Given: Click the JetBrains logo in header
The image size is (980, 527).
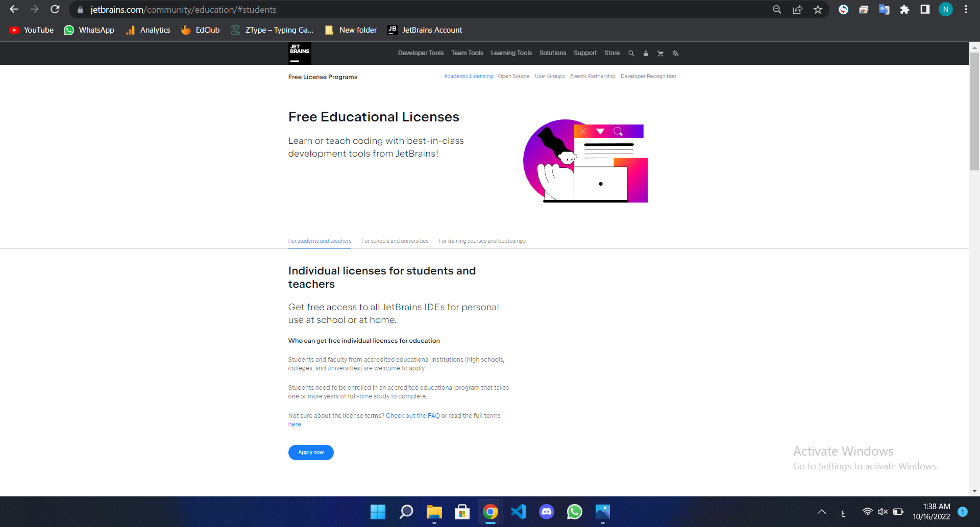Looking at the screenshot, I should pyautogui.click(x=300, y=53).
